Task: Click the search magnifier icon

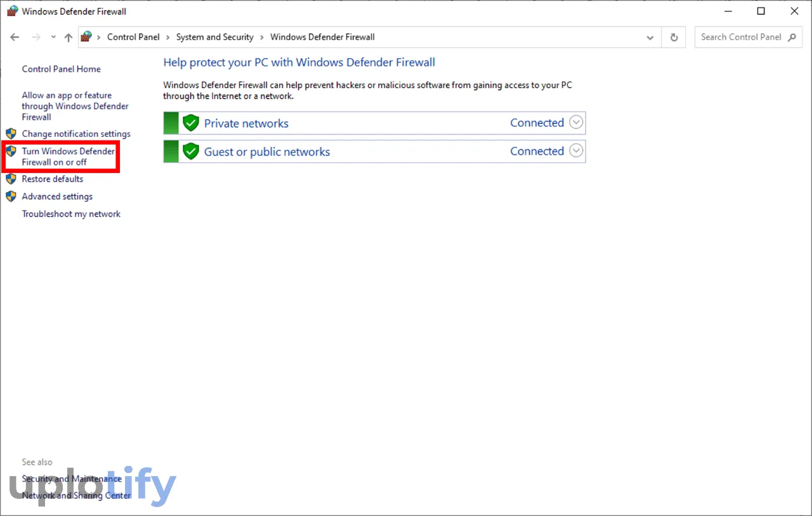Action: tap(792, 37)
